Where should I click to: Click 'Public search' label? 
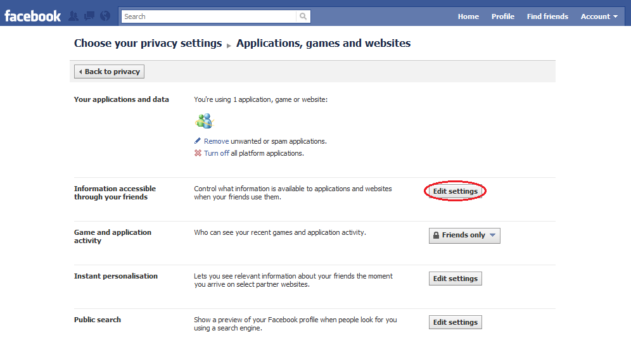98,320
